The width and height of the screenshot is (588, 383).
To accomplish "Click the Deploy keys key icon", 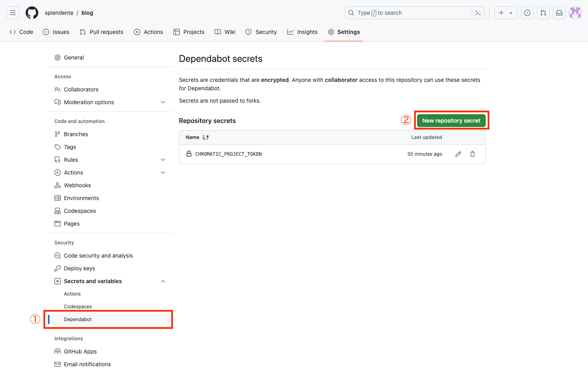I will (58, 268).
